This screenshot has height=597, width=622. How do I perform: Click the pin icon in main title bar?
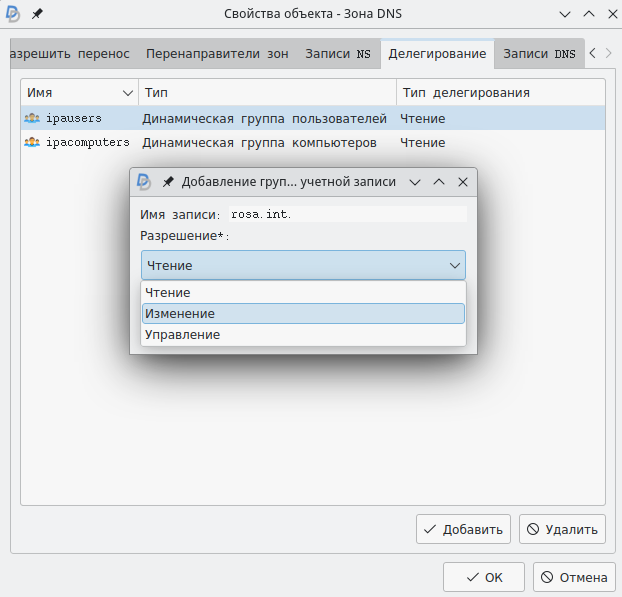pyautogui.click(x=37, y=14)
